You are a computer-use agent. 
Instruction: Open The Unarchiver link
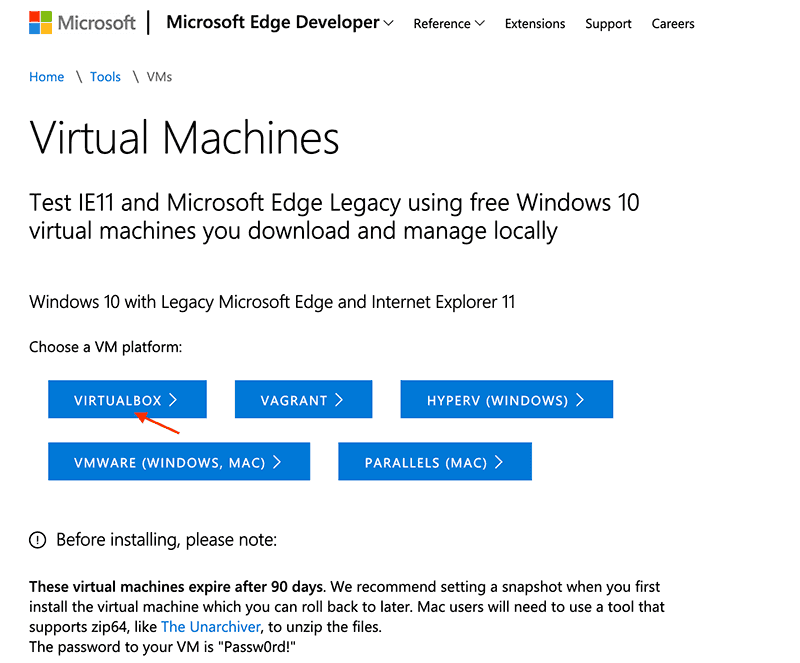[x=210, y=626]
